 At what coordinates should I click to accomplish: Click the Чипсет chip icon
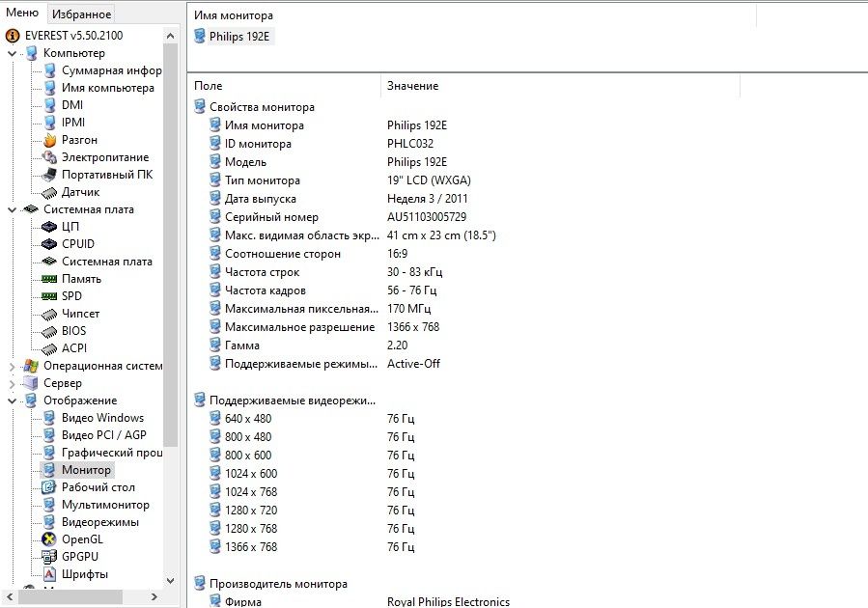coord(50,314)
